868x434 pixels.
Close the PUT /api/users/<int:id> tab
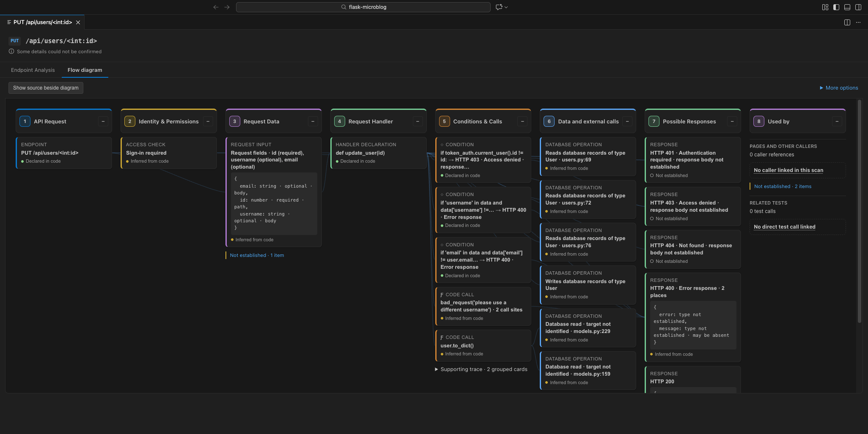(78, 22)
